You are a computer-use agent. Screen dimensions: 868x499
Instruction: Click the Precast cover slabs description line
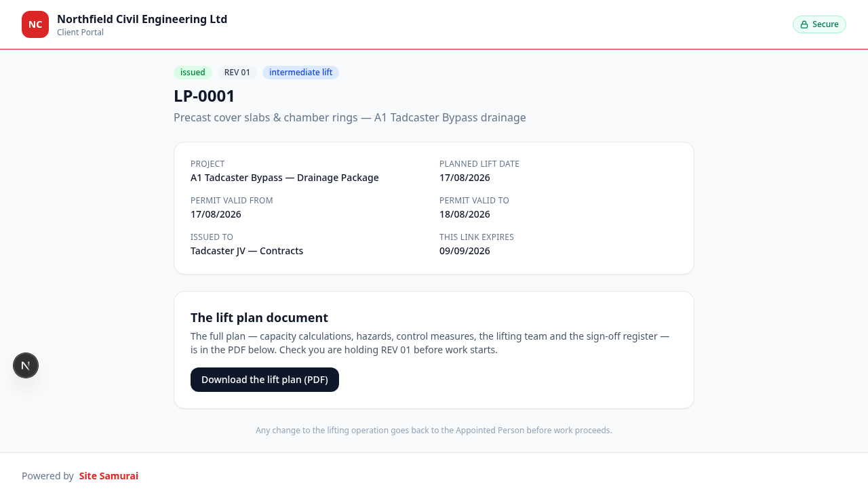tap(350, 117)
